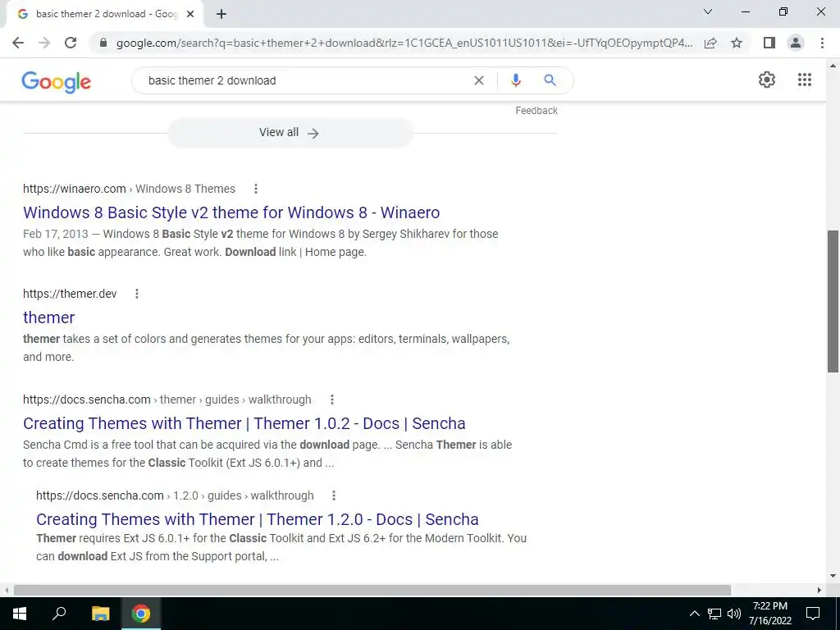Image resolution: width=840 pixels, height=630 pixels.
Task: Open the themer result link
Action: pos(48,317)
